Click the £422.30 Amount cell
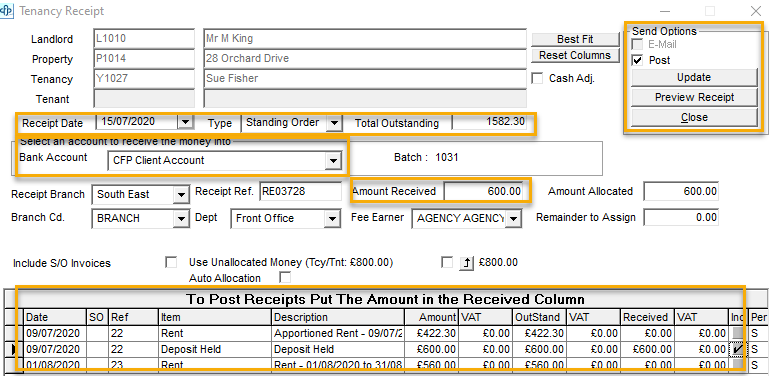The image size is (772, 376). pyautogui.click(x=431, y=333)
